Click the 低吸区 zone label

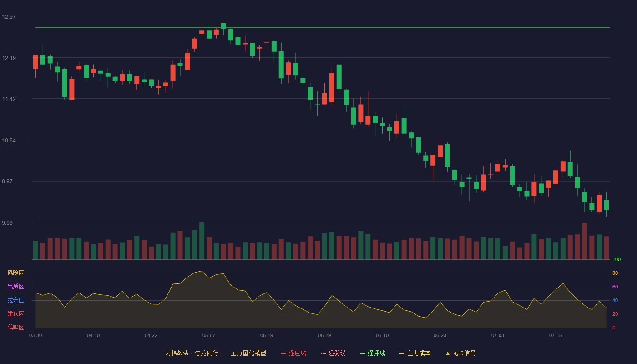point(15,327)
